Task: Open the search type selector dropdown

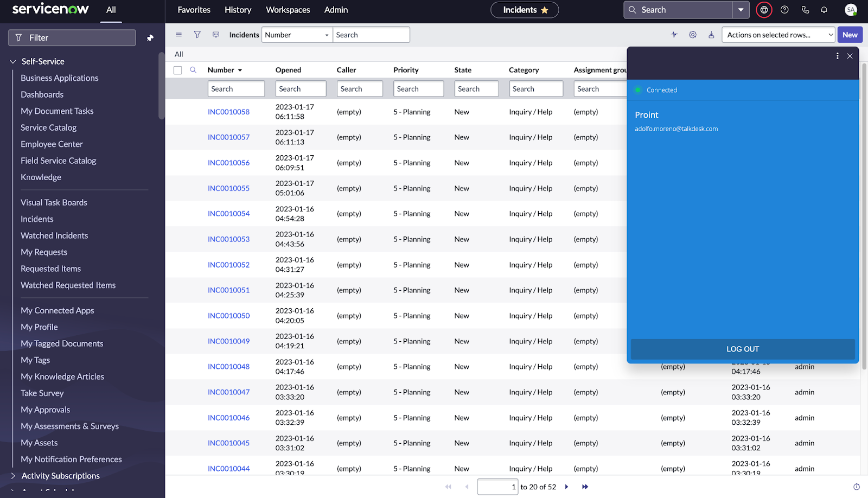Action: click(x=296, y=34)
